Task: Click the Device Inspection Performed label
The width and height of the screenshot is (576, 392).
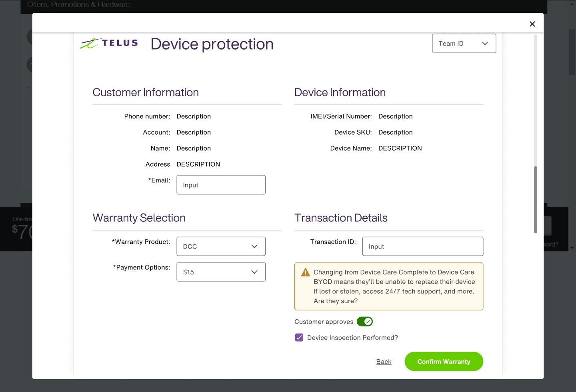Action: tap(352, 338)
